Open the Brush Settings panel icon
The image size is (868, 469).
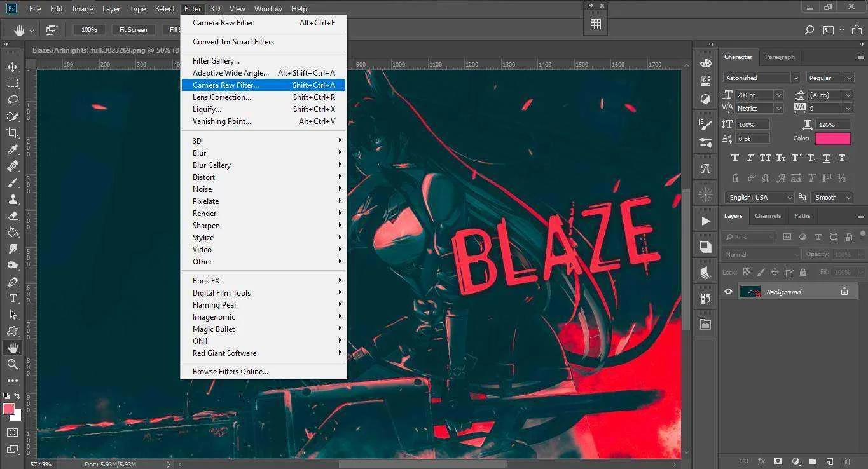(x=705, y=125)
